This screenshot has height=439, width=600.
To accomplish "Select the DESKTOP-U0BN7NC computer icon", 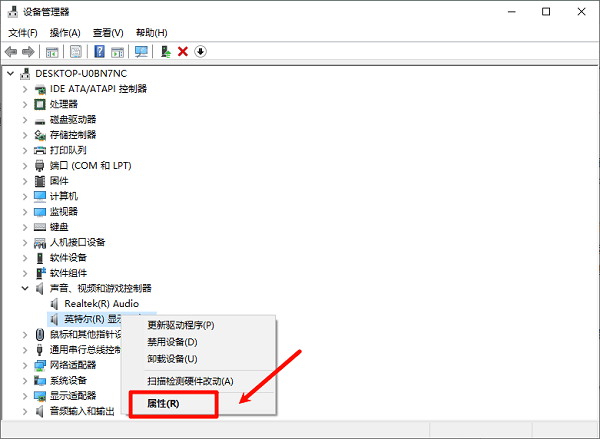I will click(25, 73).
